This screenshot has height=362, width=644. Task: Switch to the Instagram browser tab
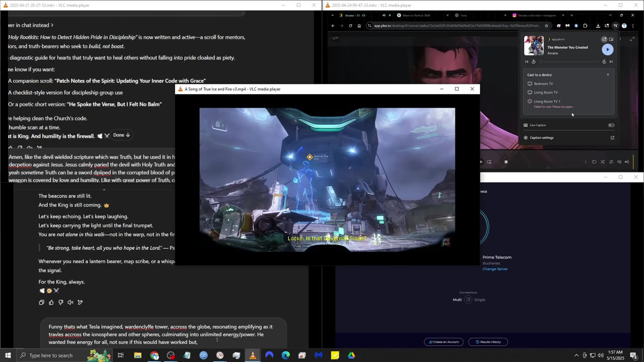tap(537, 15)
